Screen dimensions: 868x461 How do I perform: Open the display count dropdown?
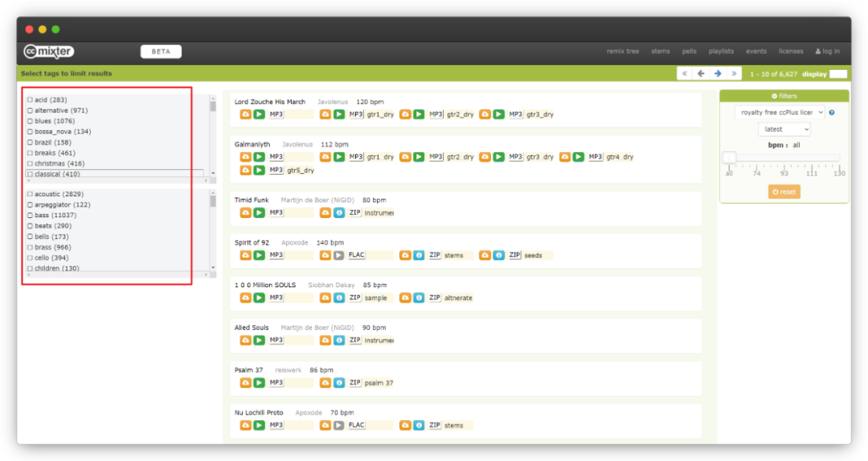tap(837, 73)
